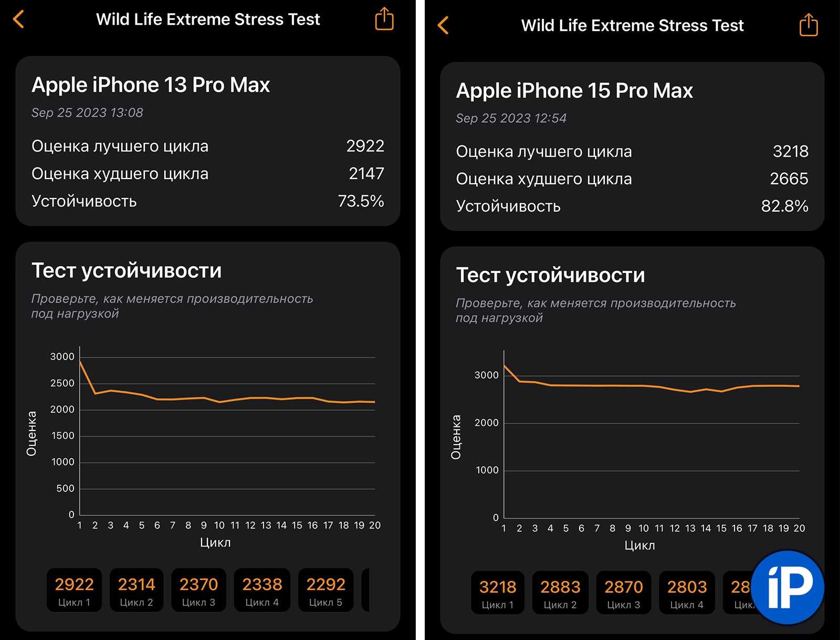The width and height of the screenshot is (840, 640).
Task: Tap back arrow on iPhone 13 Pro Max screen
Action: [x=19, y=20]
